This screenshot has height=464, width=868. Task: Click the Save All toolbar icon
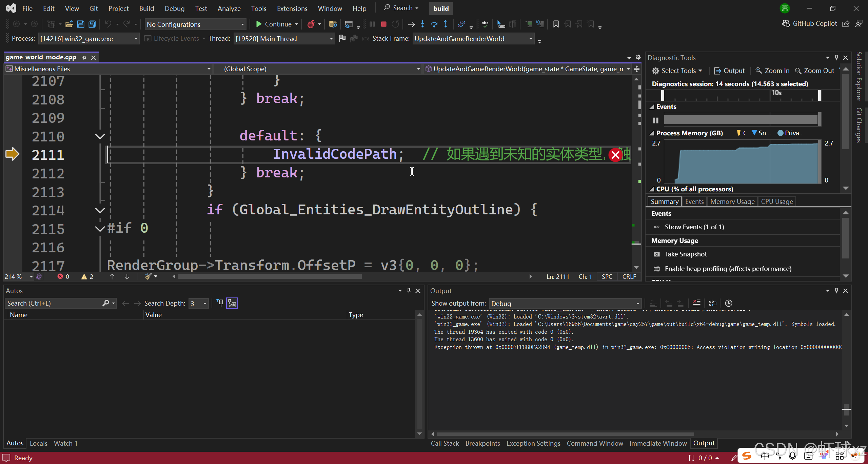92,24
